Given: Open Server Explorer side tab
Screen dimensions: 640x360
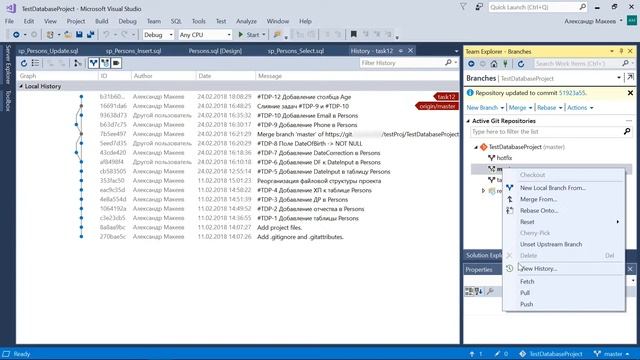Looking at the screenshot, I should coord(8,64).
